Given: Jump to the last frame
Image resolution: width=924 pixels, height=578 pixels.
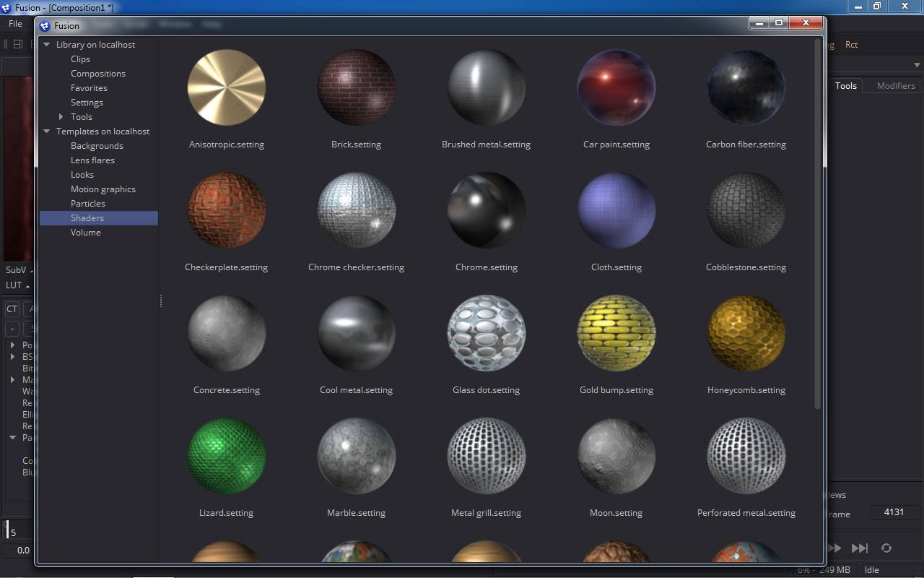Looking at the screenshot, I should [860, 548].
